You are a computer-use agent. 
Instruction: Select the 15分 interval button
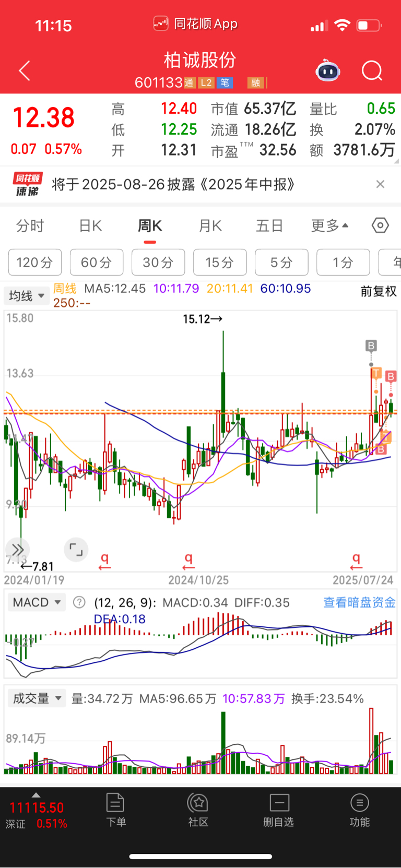point(220,262)
